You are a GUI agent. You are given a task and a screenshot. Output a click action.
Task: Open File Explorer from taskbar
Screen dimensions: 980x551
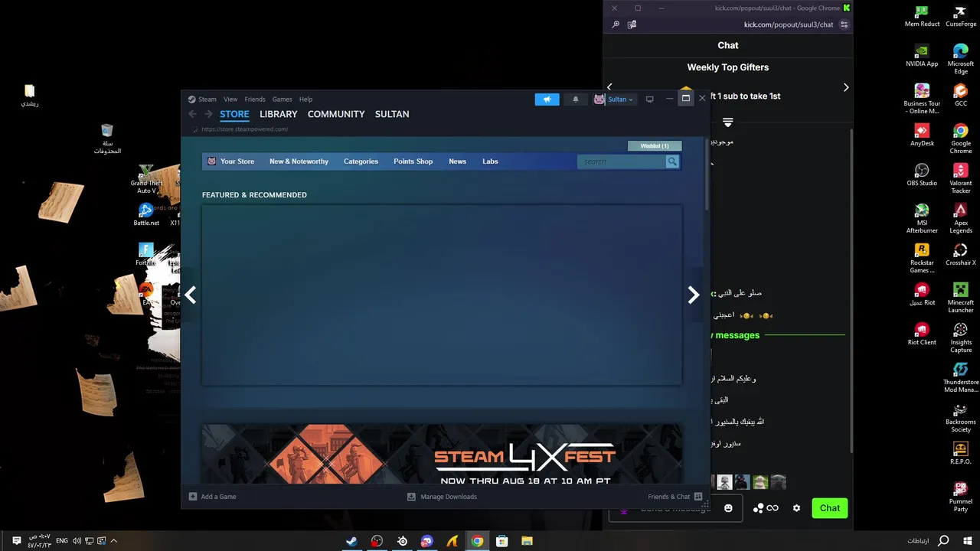pos(527,541)
